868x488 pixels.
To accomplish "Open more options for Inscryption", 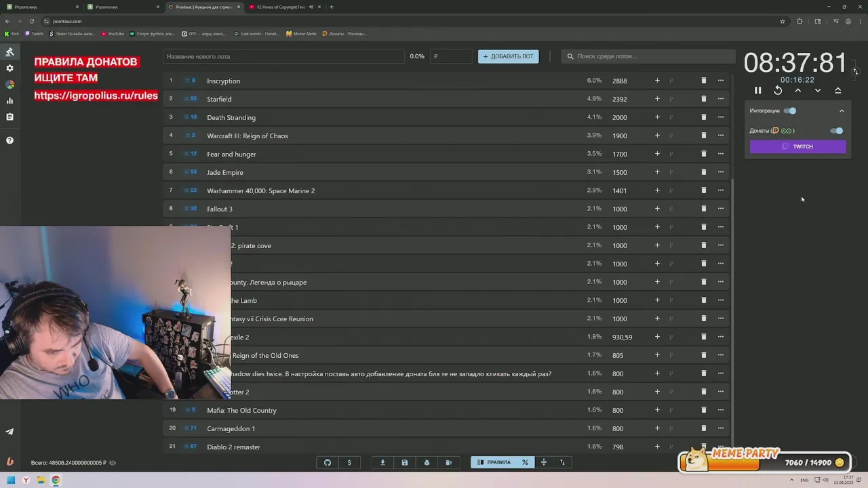I will 721,81.
